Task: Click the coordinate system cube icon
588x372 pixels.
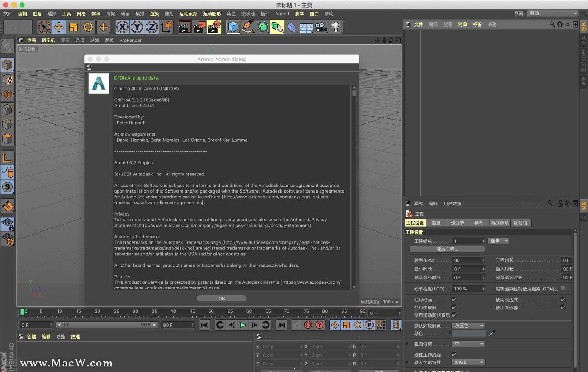Action: (167, 27)
